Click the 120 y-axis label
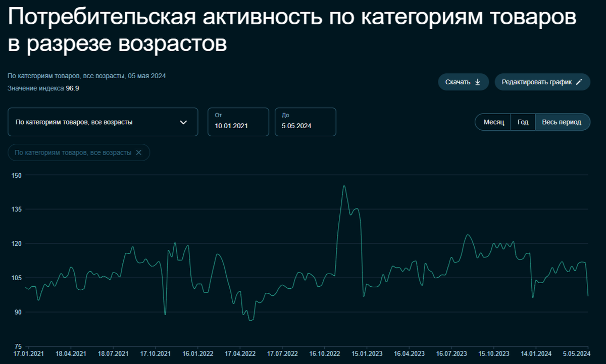Viewport: 606px width, 364px height. click(x=17, y=243)
